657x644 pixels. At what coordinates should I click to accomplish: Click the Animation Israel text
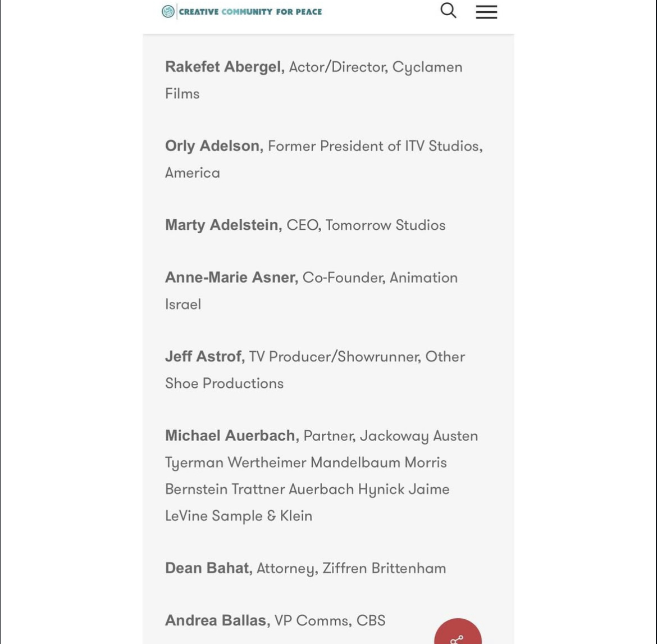(x=311, y=291)
